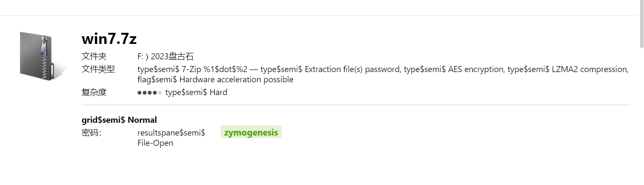The height and width of the screenshot is (185, 644).
Task: Select the recovered password zymogenesis
Action: (x=251, y=133)
